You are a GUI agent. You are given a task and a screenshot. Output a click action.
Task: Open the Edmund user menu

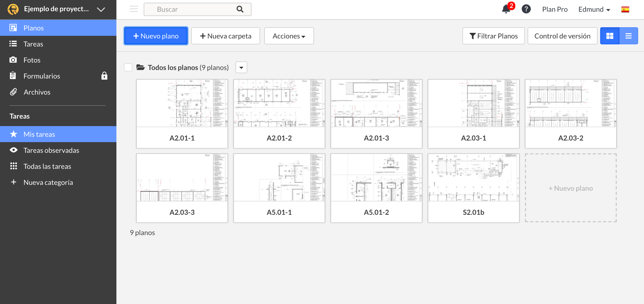click(594, 9)
